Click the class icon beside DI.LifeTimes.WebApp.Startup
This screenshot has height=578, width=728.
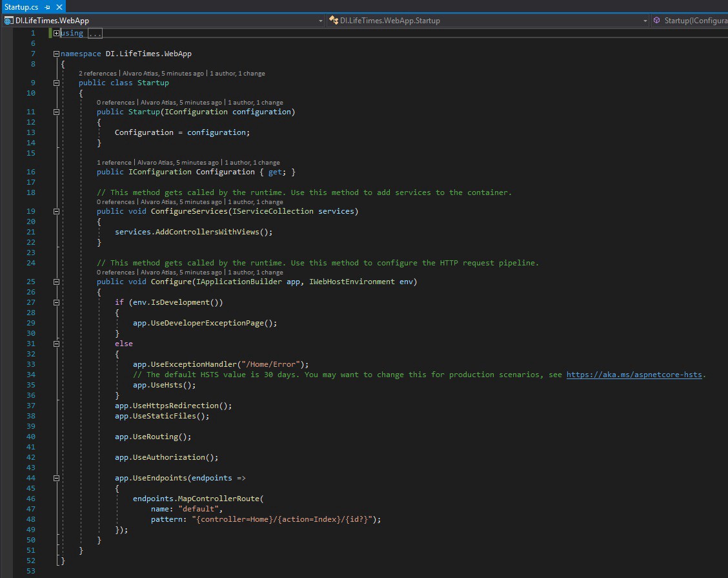[334, 21]
